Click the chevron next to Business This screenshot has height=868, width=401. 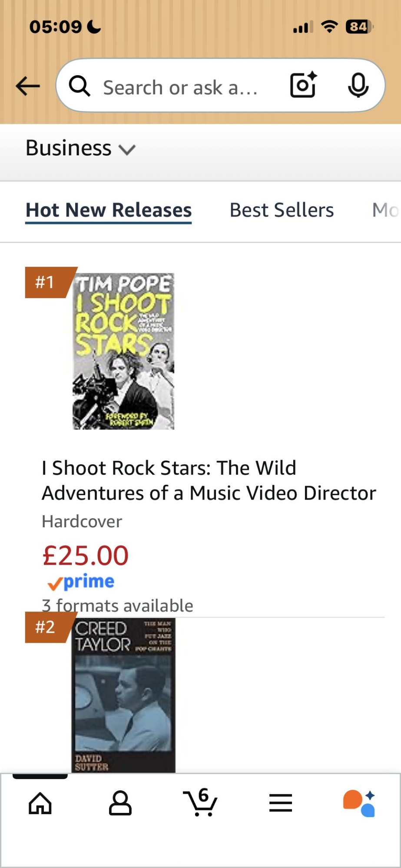pos(127,150)
